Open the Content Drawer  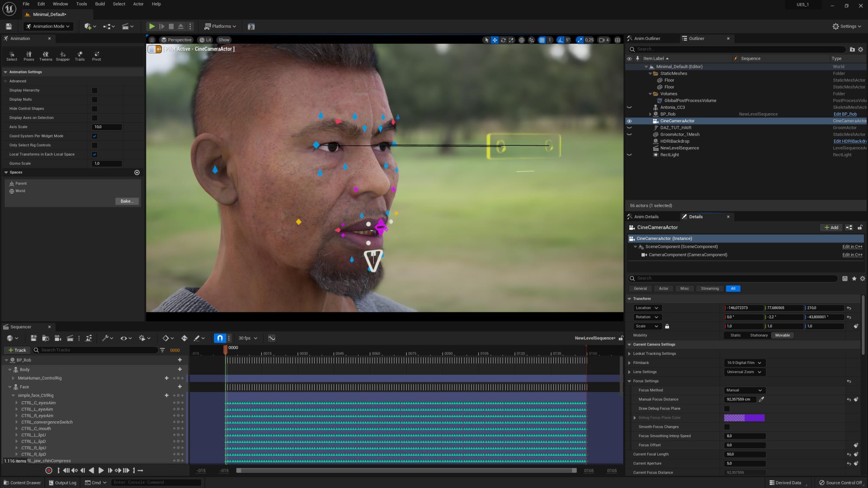tap(22, 483)
